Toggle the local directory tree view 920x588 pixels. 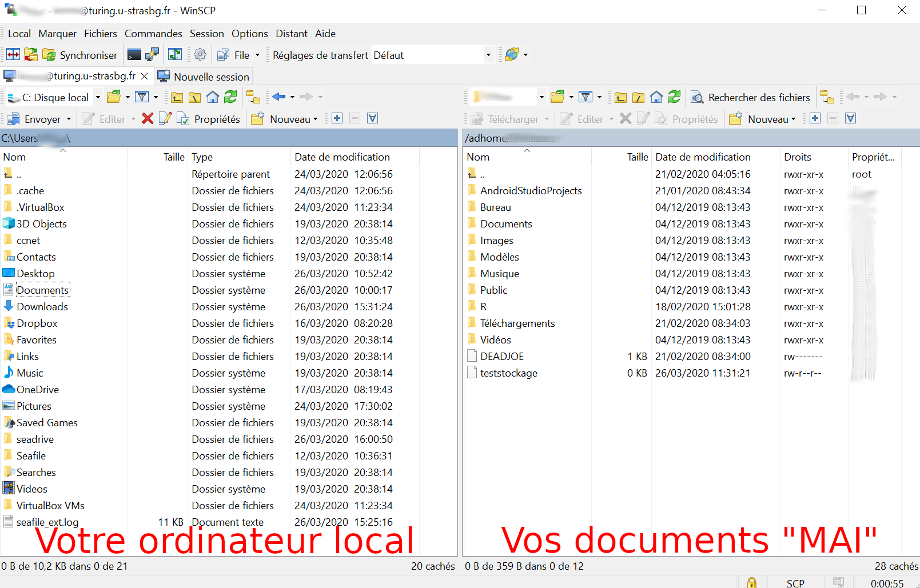[x=253, y=97]
